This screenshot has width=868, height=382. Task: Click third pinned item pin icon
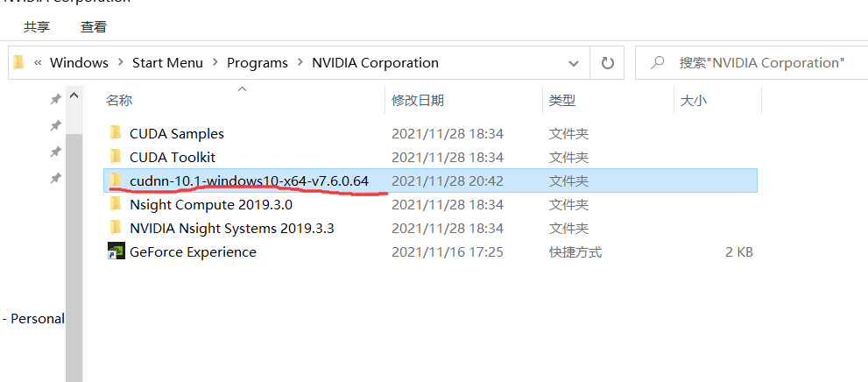click(x=55, y=152)
